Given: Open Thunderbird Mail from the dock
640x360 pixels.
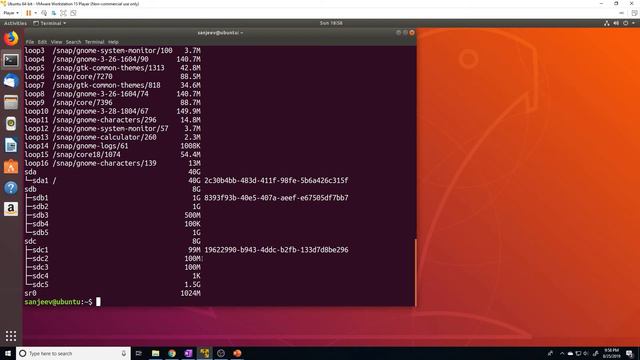Looking at the screenshot, I should [x=11, y=81].
